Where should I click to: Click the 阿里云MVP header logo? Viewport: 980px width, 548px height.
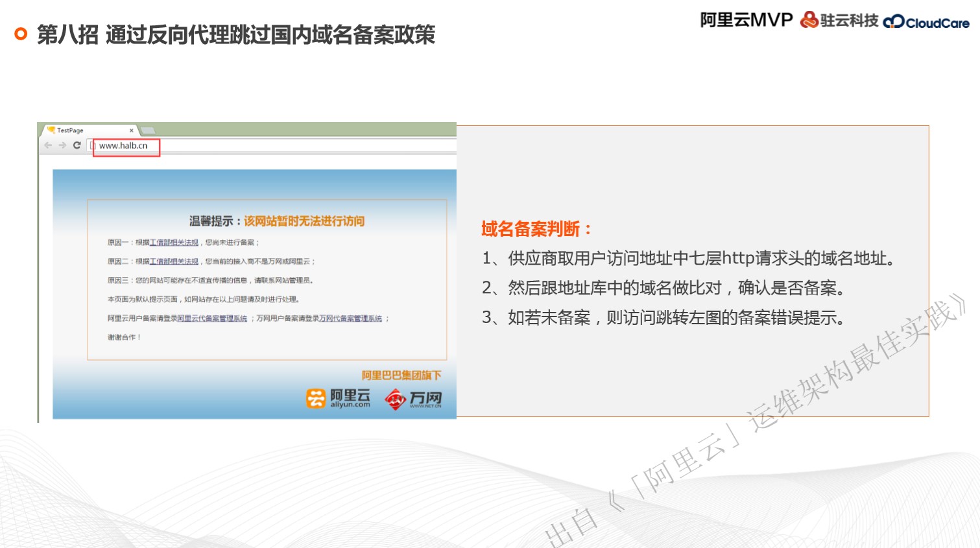[x=747, y=20]
